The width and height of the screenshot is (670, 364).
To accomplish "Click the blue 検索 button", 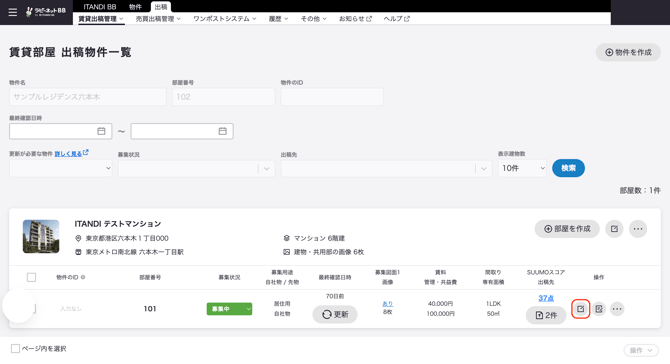I will pos(568,168).
